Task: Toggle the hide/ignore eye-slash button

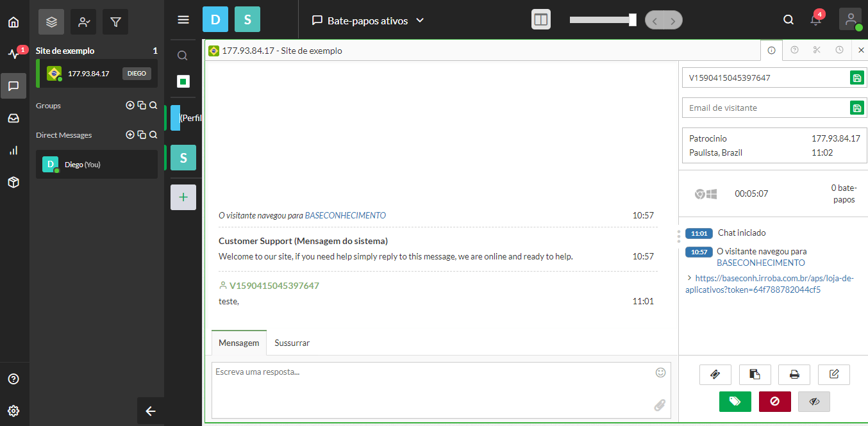Action: [x=814, y=402]
